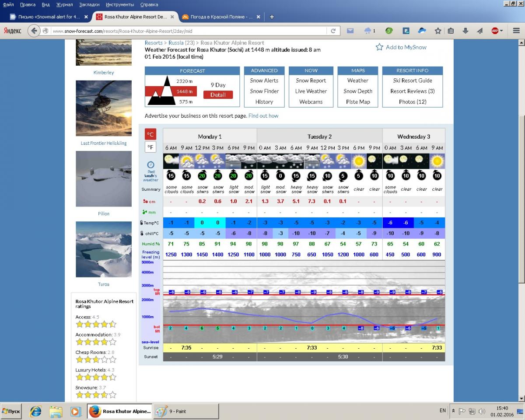Open the downloads arrow in toolbar
The height and width of the screenshot is (420, 525).
(x=465, y=31)
